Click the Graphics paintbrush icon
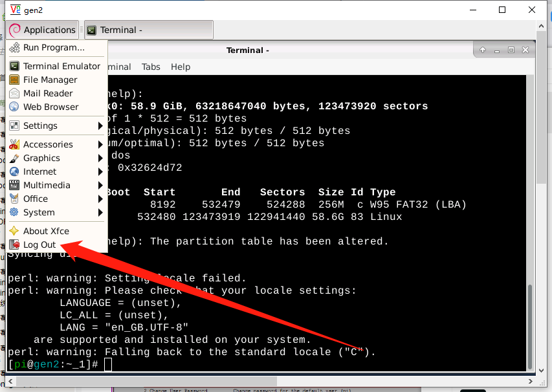 tap(14, 158)
